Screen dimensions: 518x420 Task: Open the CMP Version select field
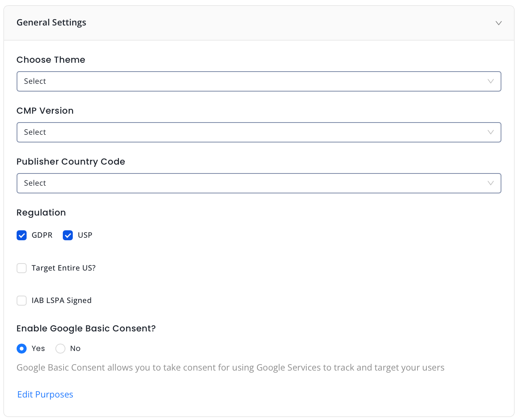[x=251, y=132]
